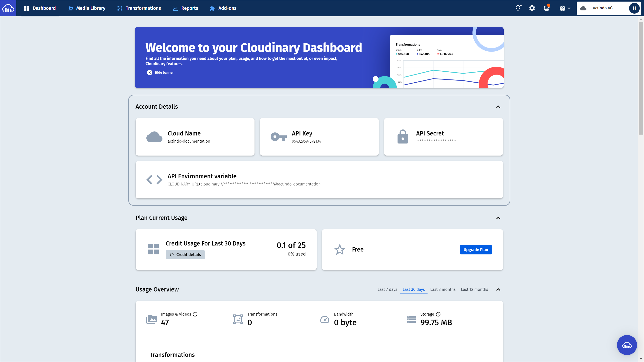Open Credit details
644x362 pixels.
point(185,255)
